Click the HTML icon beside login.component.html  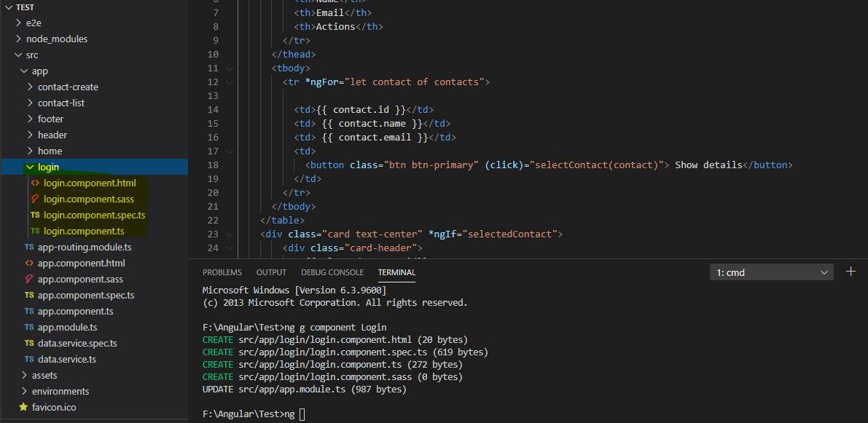(x=35, y=183)
